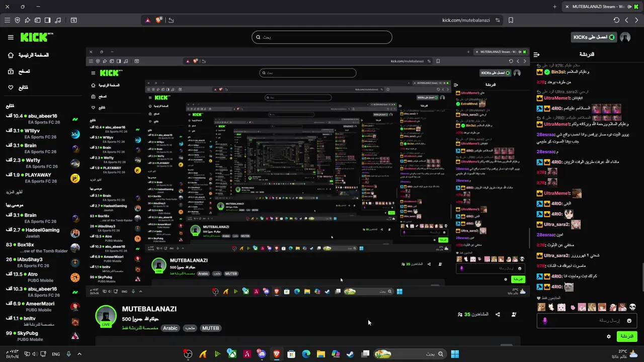Click the purple microphone in chat box

click(545, 320)
